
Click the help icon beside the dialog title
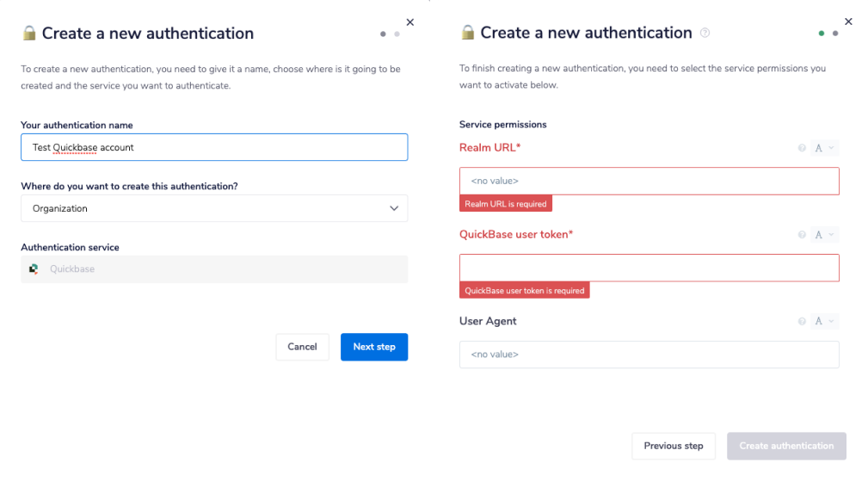pyautogui.click(x=705, y=34)
